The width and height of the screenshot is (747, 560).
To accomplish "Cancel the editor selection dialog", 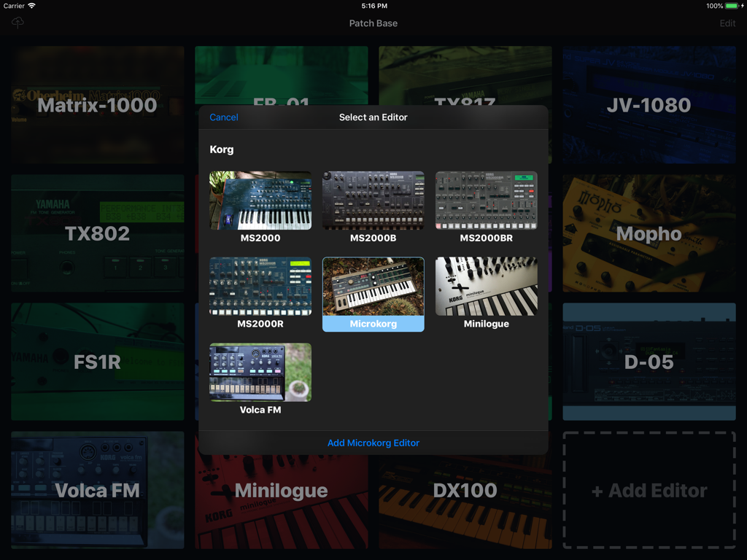I will click(x=223, y=117).
